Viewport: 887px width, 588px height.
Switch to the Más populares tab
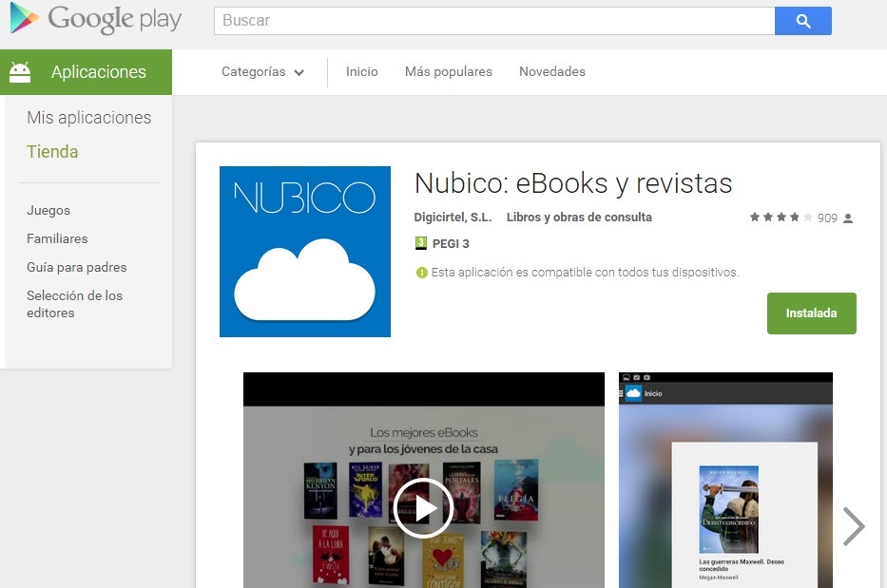448,71
